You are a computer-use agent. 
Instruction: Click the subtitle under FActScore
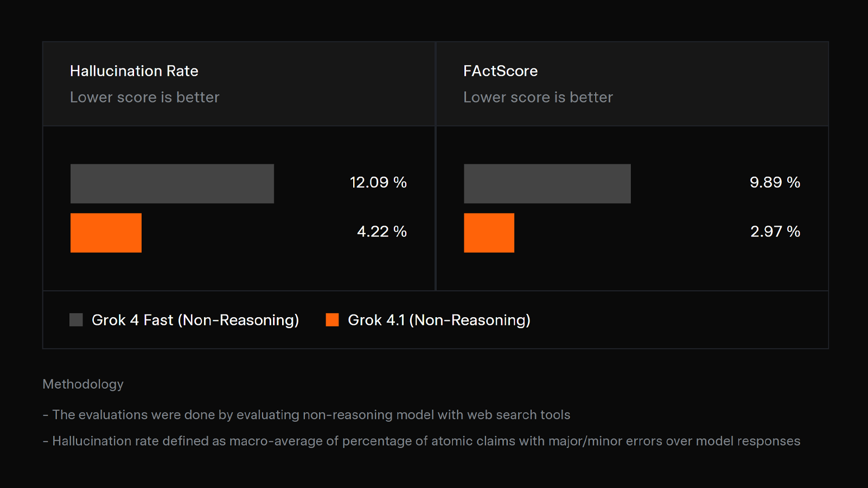coord(538,97)
